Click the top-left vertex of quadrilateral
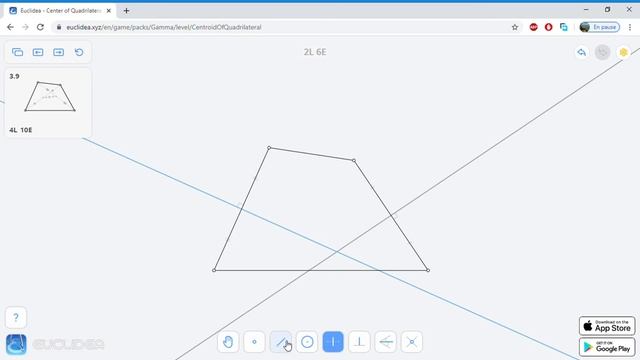 coord(269,148)
